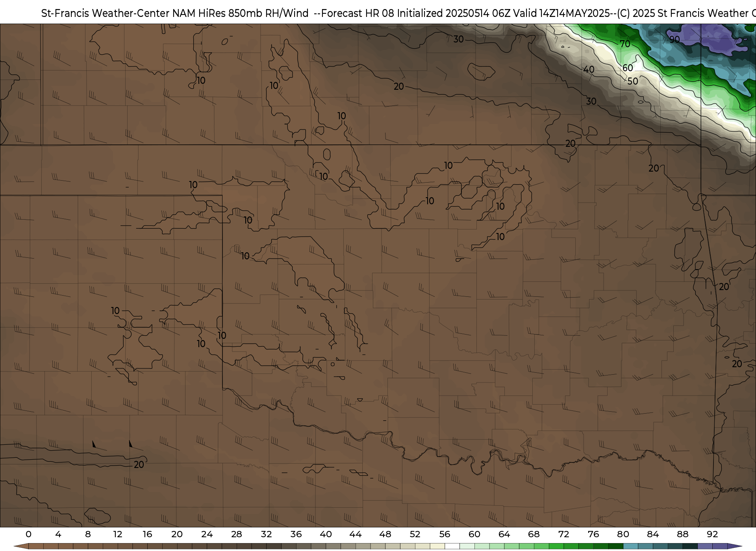The height and width of the screenshot is (551, 756).
Task: Click colorbar tick label '28'
Action: [236, 534]
